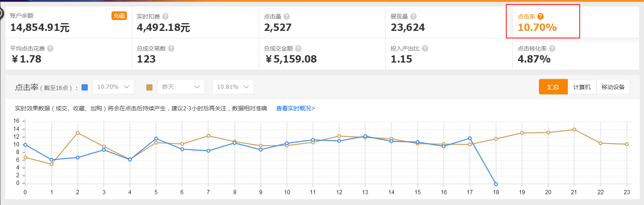Open orange help icon next to 点击率
This screenshot has width=644, height=205.
(540, 17)
